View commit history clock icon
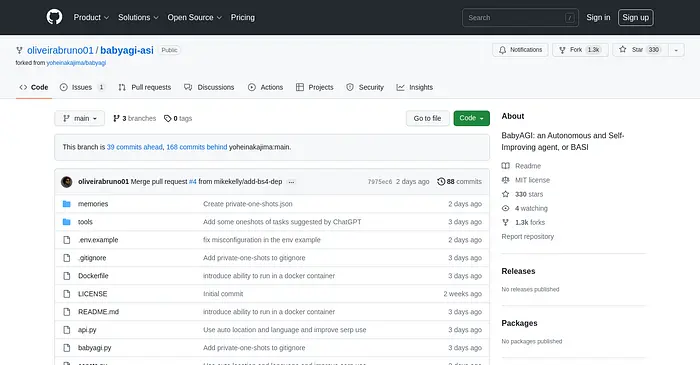This screenshot has height=365, width=700. 441,182
